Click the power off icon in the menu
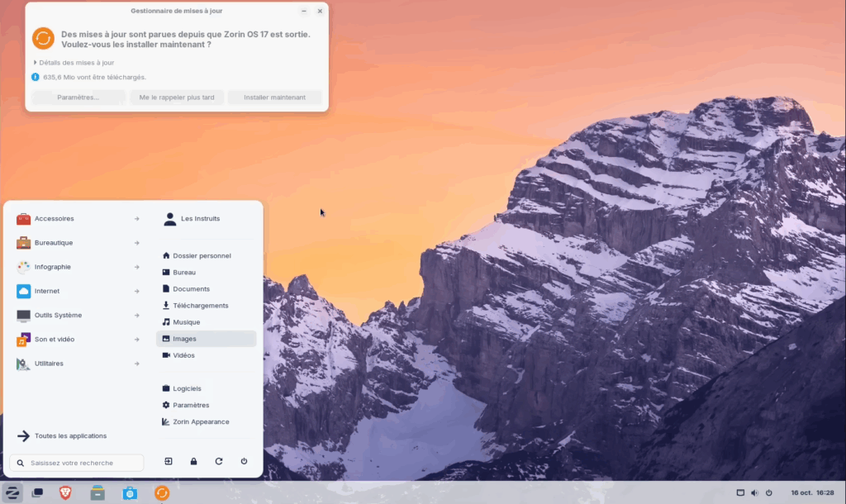Image resolution: width=846 pixels, height=504 pixels. click(x=244, y=462)
